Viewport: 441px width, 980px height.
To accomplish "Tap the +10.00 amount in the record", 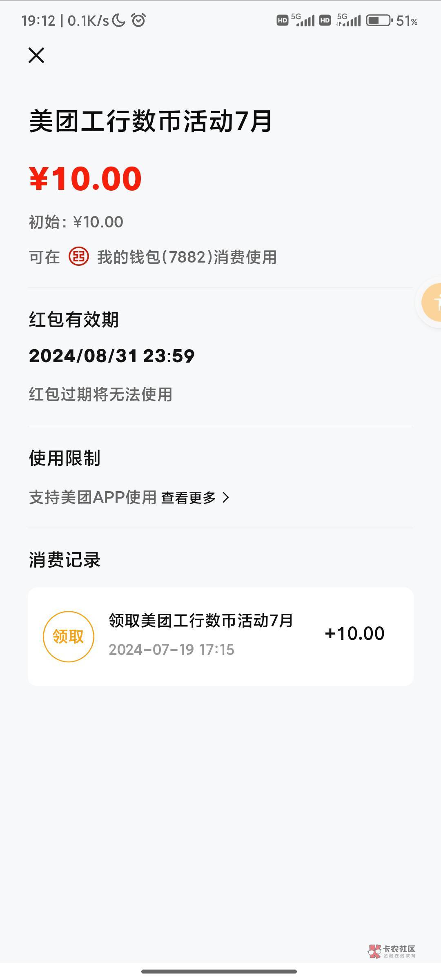I will pyautogui.click(x=354, y=633).
